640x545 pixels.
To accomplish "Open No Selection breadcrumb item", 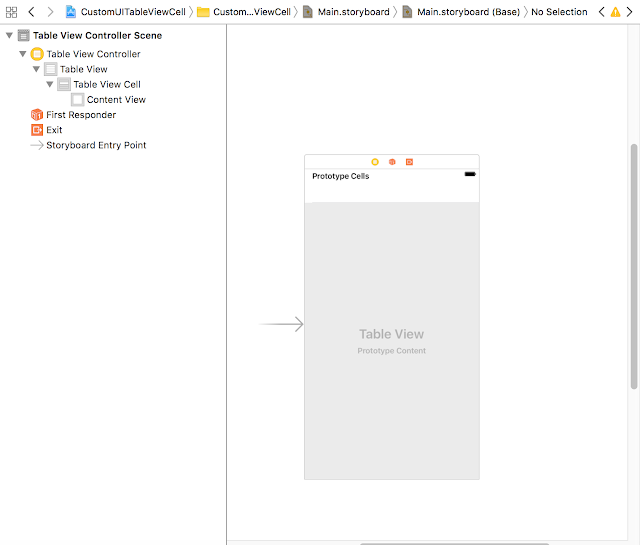I will [559, 12].
